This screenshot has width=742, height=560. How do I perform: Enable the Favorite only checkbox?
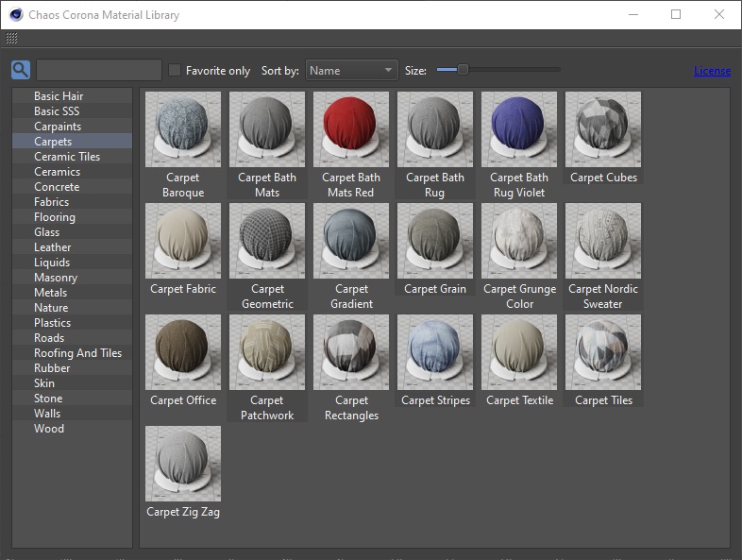pyautogui.click(x=175, y=71)
